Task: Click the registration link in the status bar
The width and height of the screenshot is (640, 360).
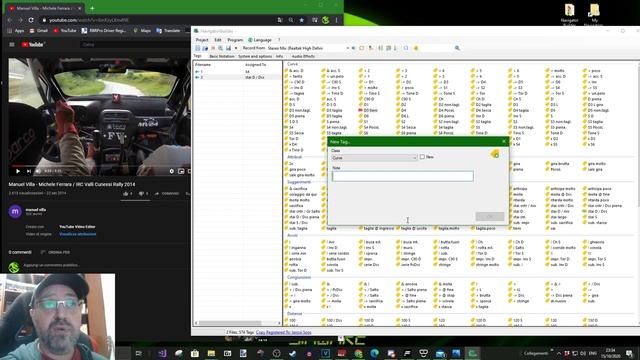Action: 283,332
